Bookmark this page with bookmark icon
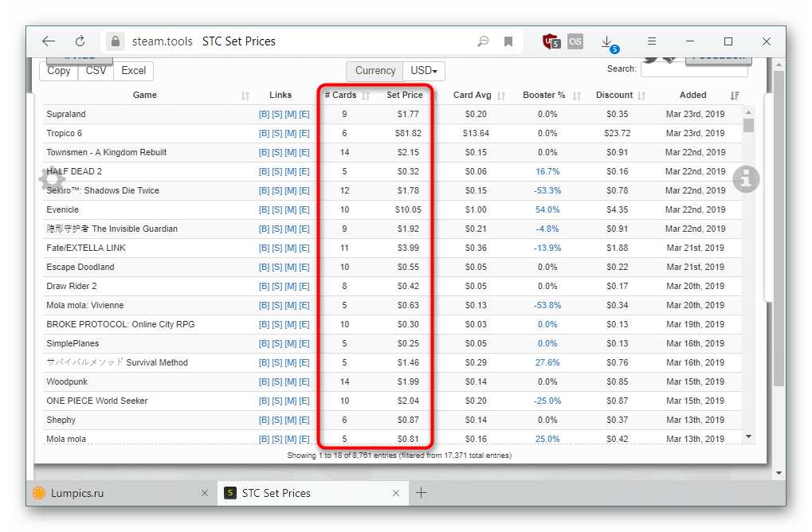Image resolution: width=812 pixels, height=532 pixels. 508,41
